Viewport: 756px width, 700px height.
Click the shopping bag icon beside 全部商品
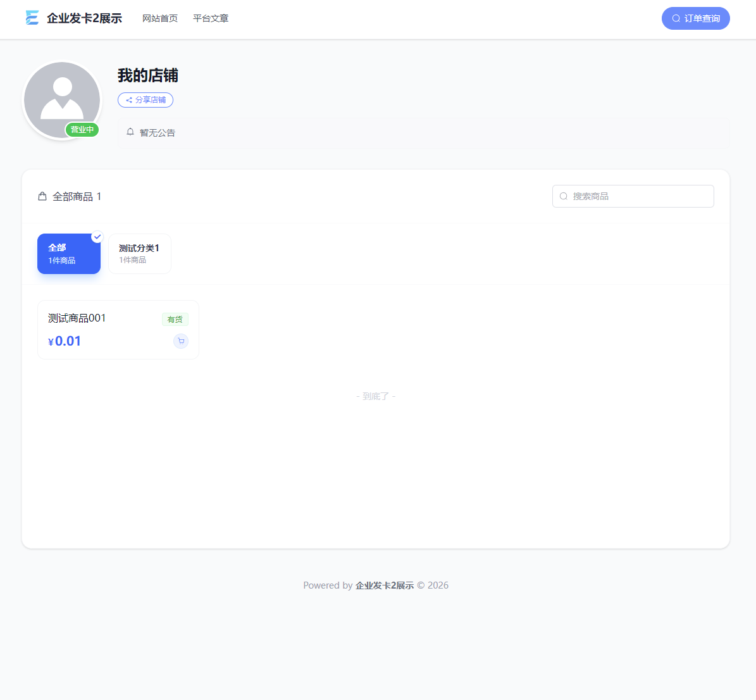[42, 196]
